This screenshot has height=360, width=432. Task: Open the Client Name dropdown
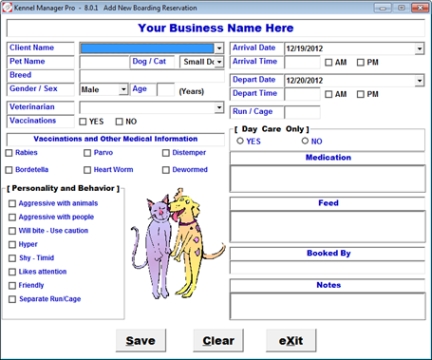coord(219,48)
